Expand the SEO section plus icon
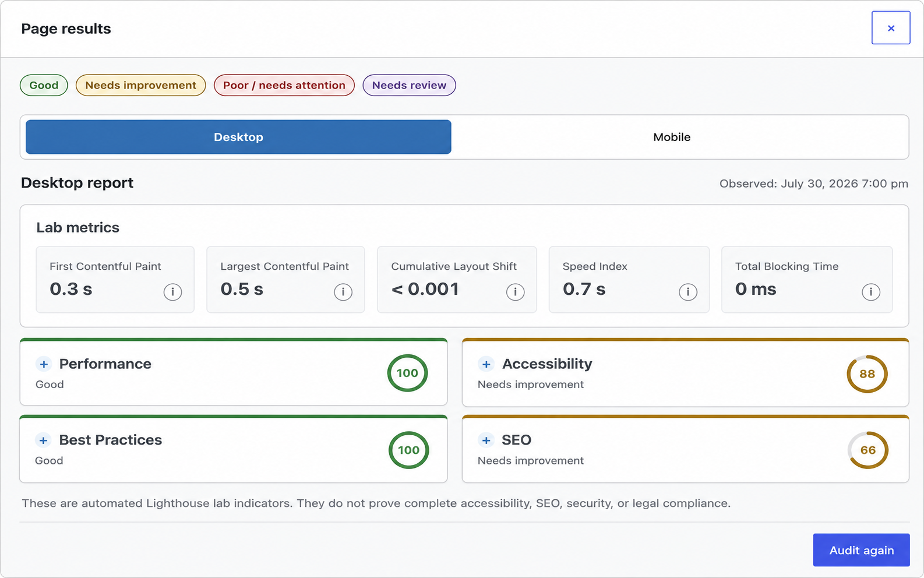Screen dimensions: 924x578 tap(486, 440)
